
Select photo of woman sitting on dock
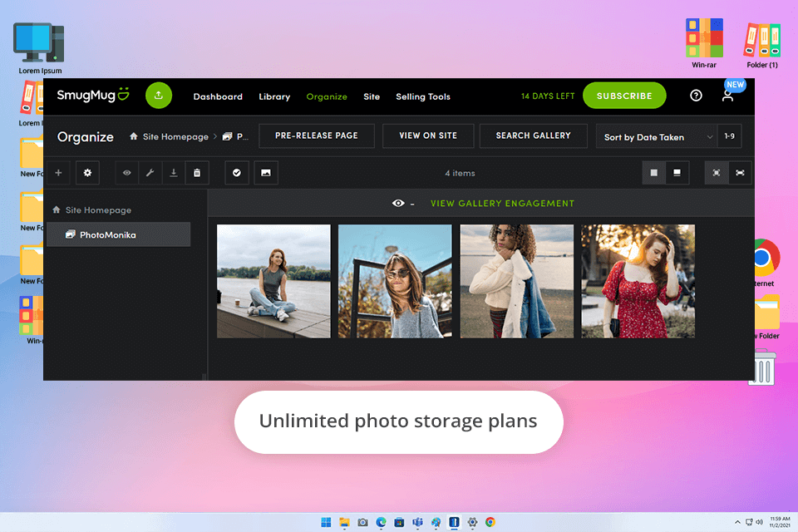coord(273,282)
